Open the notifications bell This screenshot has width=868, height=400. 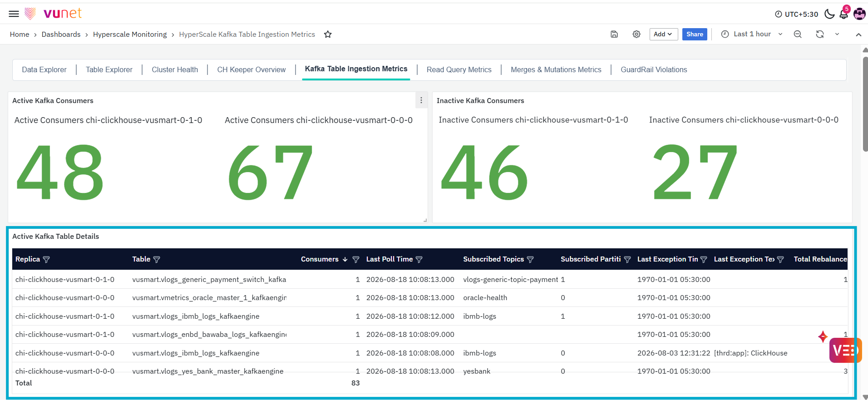point(843,14)
